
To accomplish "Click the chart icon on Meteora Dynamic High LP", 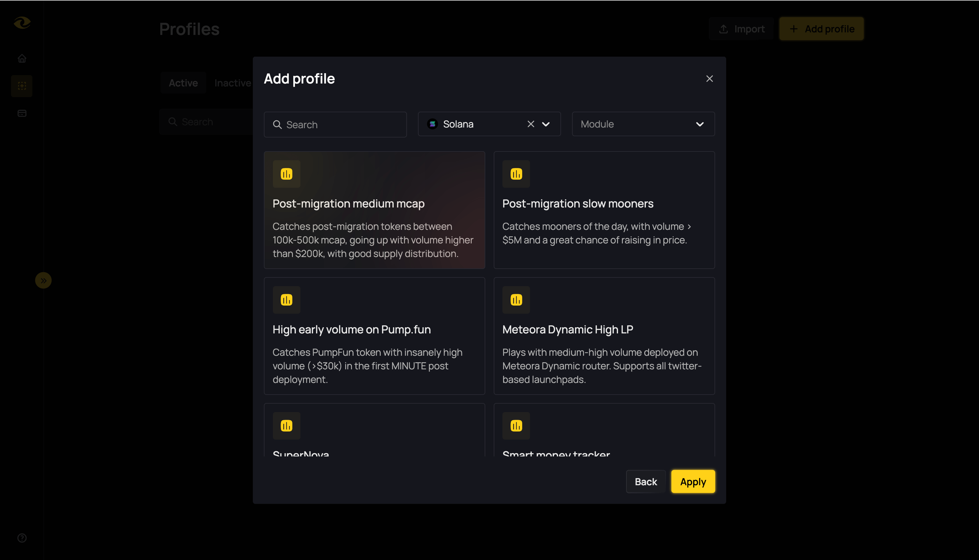I will coord(516,300).
